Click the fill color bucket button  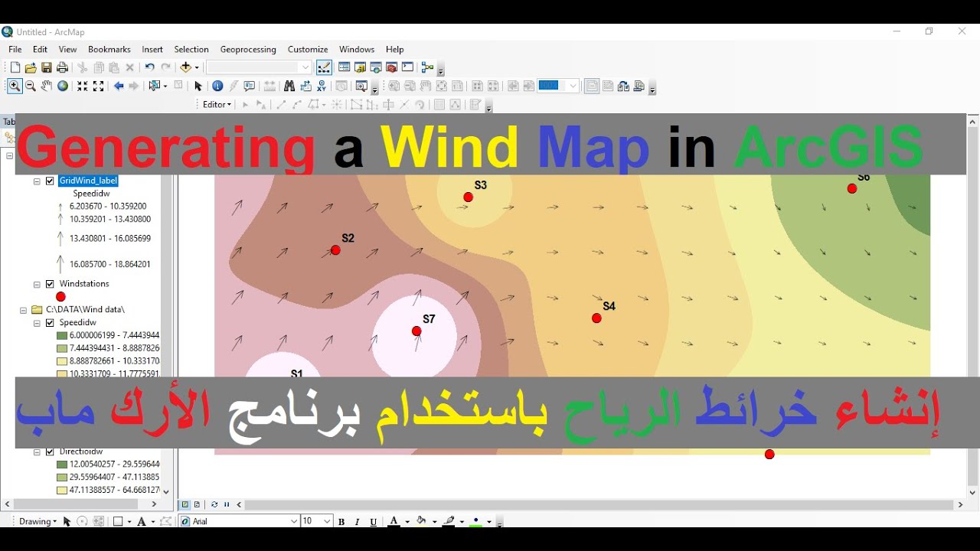[x=421, y=522]
